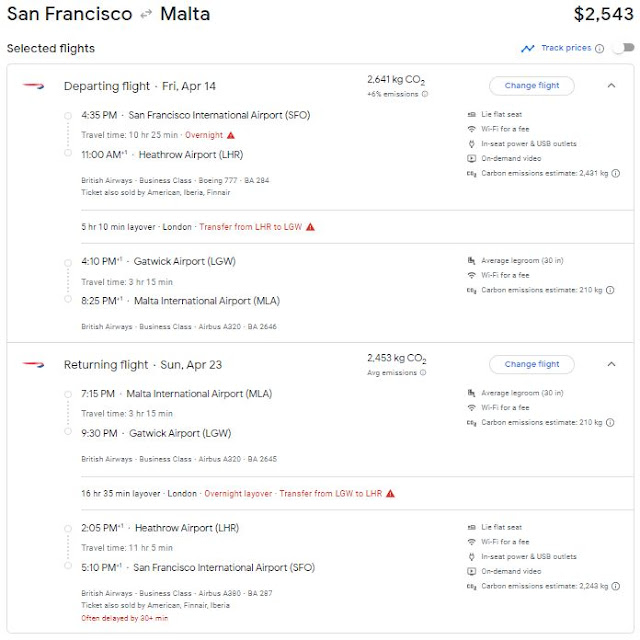
Task: Collapse the returning flight details
Action: (x=611, y=364)
